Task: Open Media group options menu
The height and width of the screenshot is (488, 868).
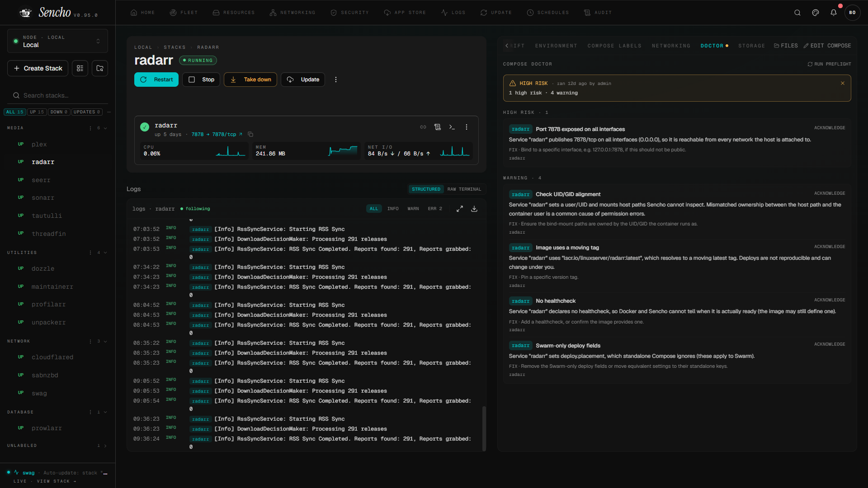Action: click(x=90, y=128)
